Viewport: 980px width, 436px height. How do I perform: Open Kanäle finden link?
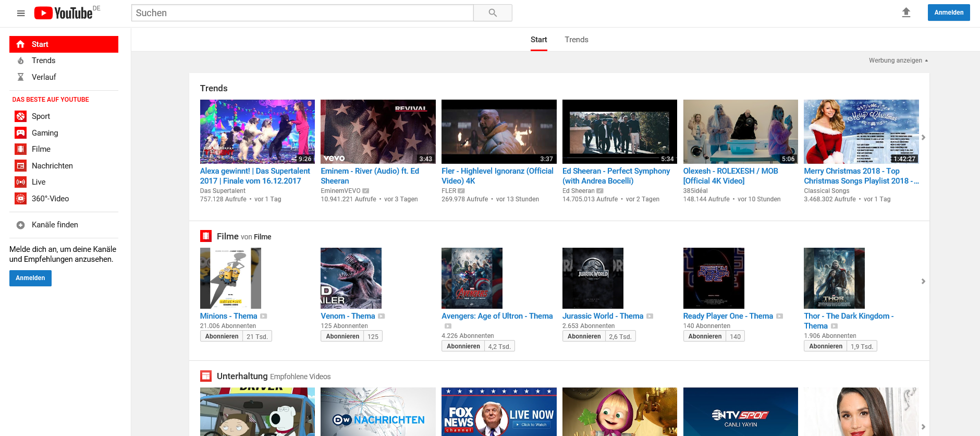[64, 225]
